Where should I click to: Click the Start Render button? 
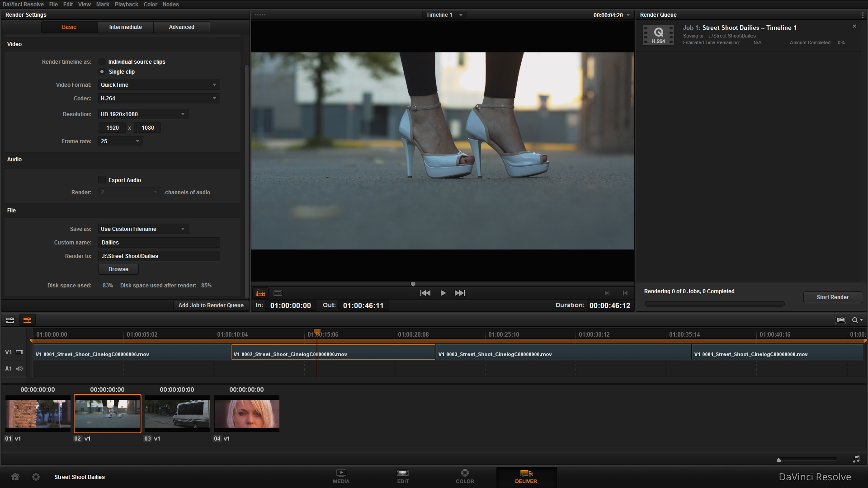[833, 297]
